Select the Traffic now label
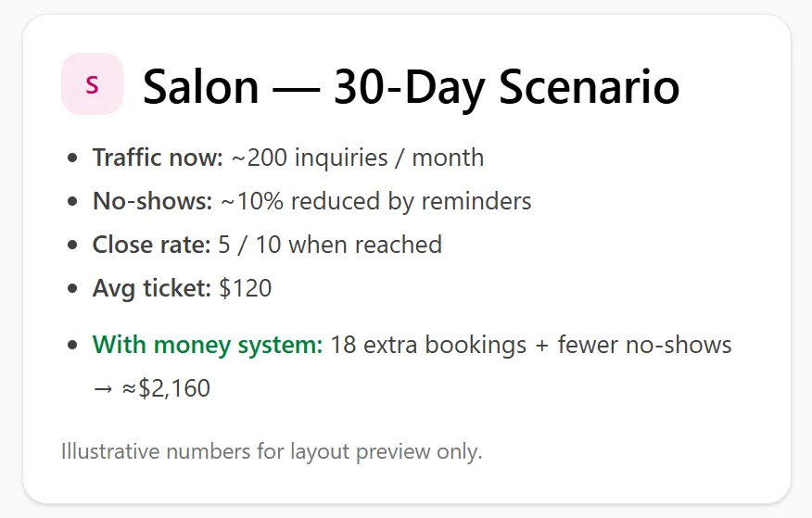 point(158,158)
